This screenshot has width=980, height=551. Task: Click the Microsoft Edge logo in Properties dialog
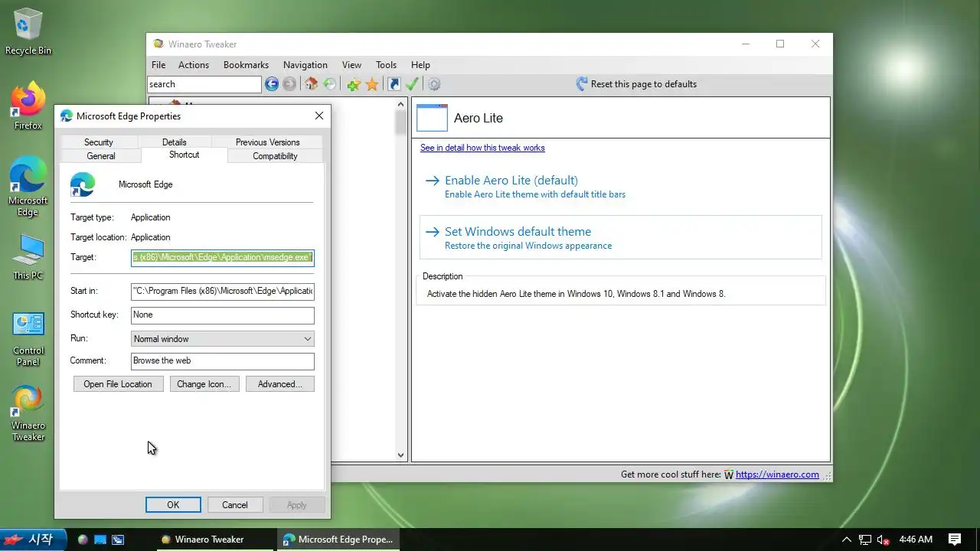pyautogui.click(x=83, y=184)
